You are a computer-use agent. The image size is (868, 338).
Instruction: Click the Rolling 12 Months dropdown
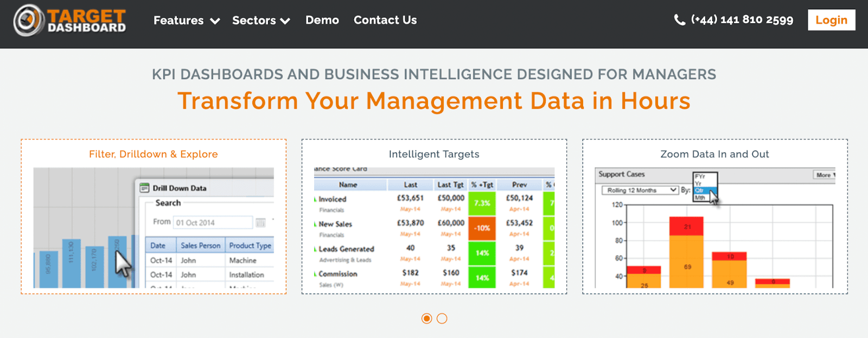640,190
